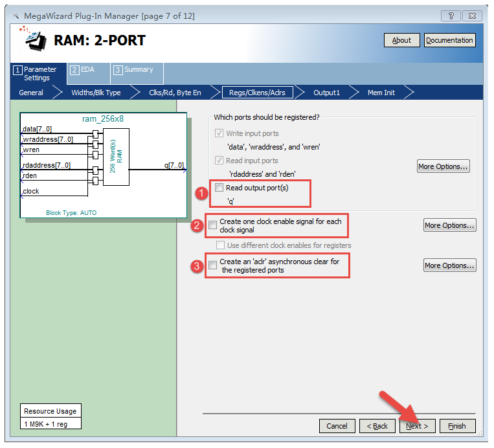Image resolution: width=494 pixels, height=448 pixels.
Task: Click the rdaddress[7..0] port label
Action: coord(47,165)
